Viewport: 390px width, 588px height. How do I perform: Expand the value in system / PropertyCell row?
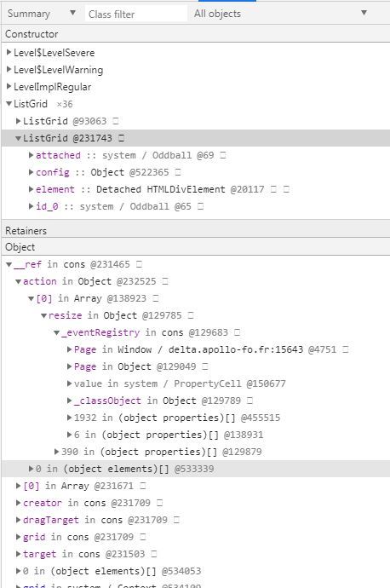pos(69,383)
